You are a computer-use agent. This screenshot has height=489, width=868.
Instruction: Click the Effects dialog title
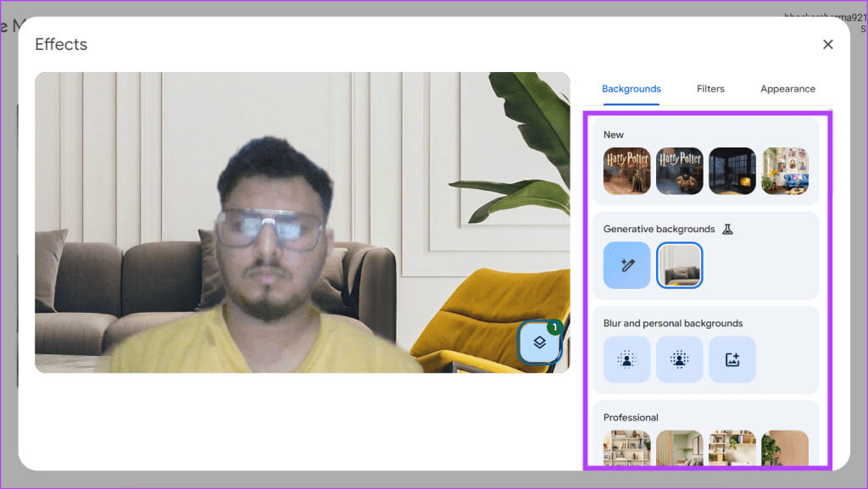(61, 44)
